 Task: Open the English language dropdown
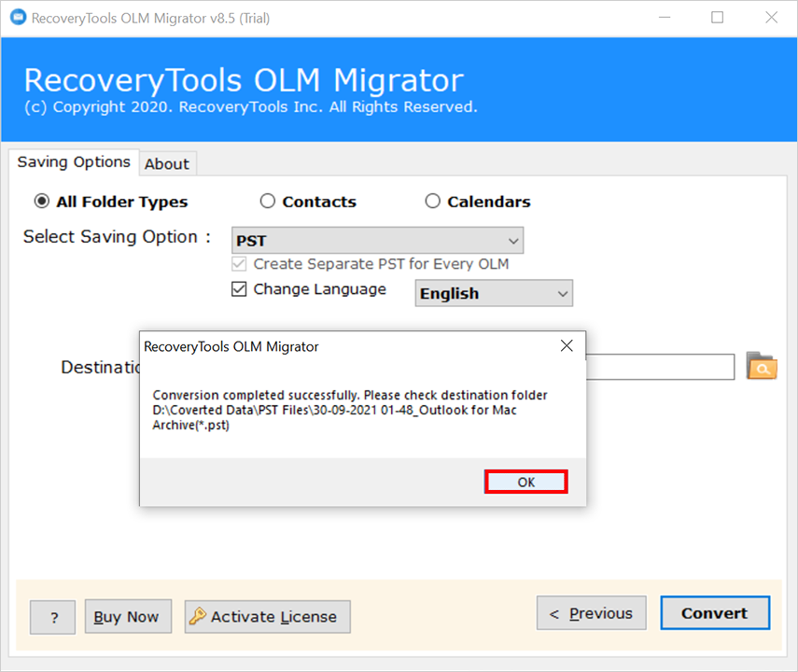click(494, 293)
